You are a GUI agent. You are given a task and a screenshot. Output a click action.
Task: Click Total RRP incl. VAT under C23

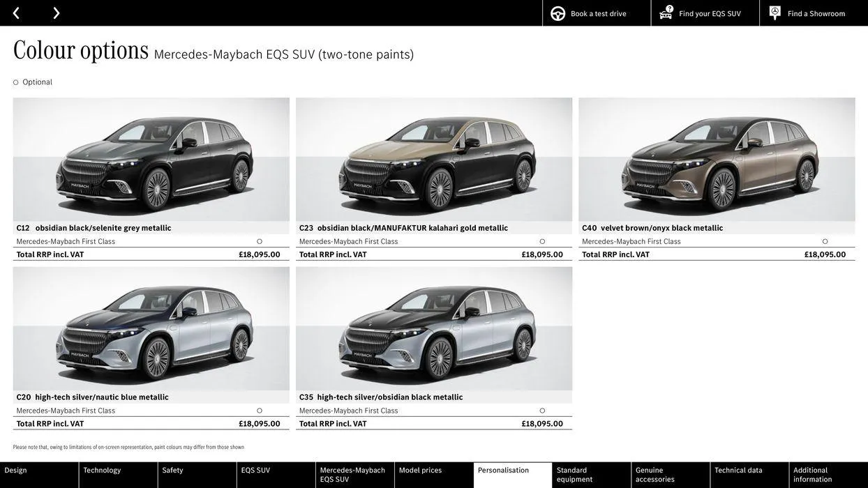tap(333, 254)
